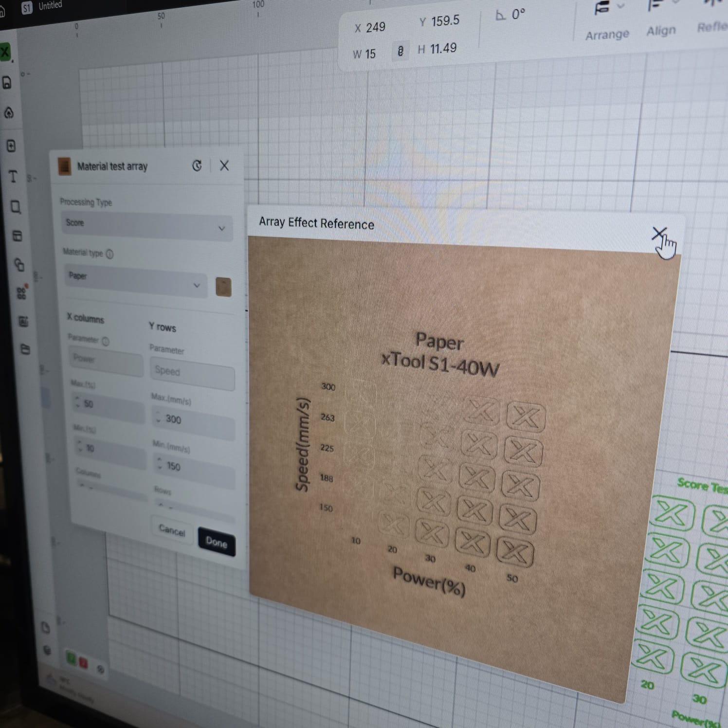Image resolution: width=728 pixels, height=728 pixels.
Task: Select the rectangle Shape tool
Action: pyautogui.click(x=16, y=207)
